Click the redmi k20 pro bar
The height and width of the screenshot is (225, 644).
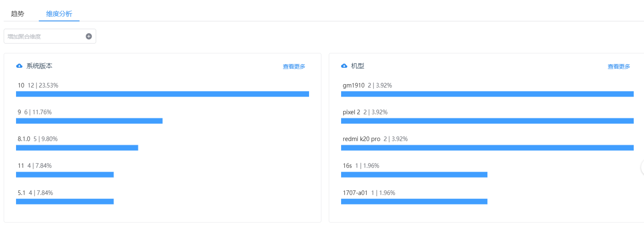[487, 147]
